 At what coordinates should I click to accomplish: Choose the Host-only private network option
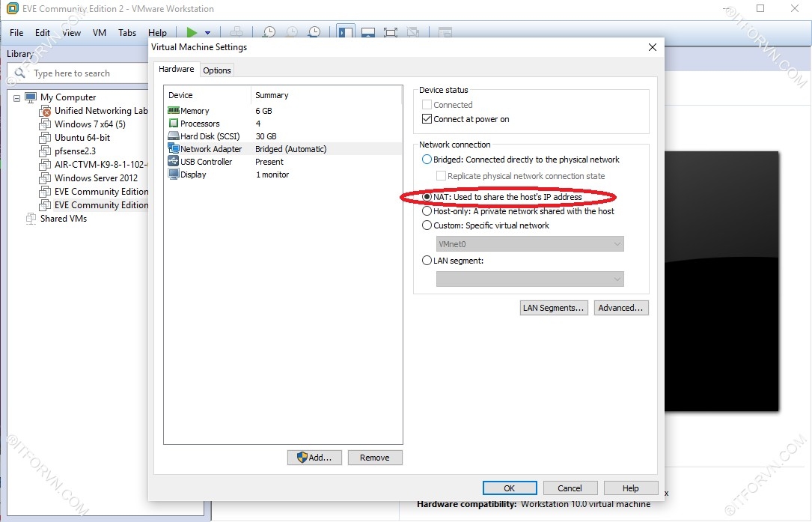click(427, 211)
